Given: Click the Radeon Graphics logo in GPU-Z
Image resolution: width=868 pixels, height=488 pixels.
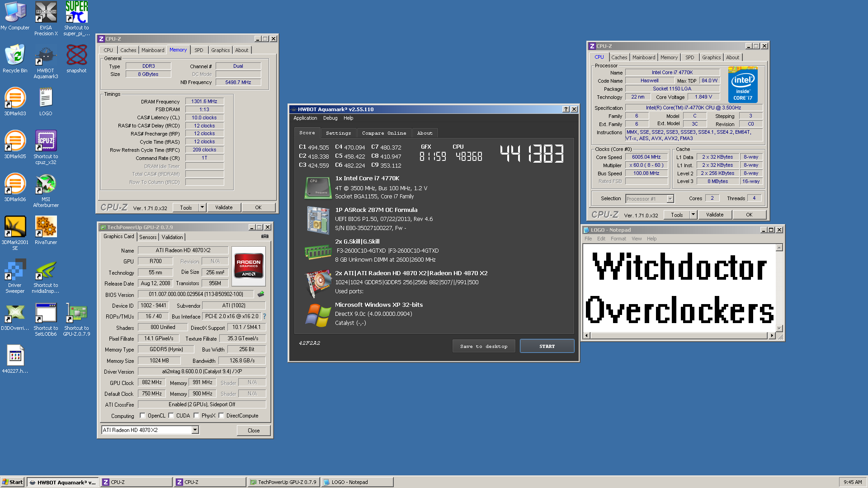Looking at the screenshot, I should [x=249, y=266].
